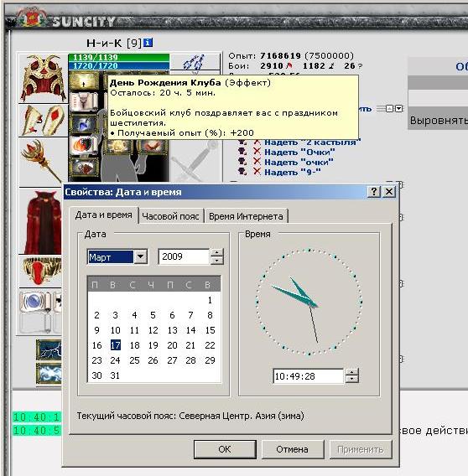Click the blue flame framed effect icon
The height and width of the screenshot is (476, 468).
point(84,124)
